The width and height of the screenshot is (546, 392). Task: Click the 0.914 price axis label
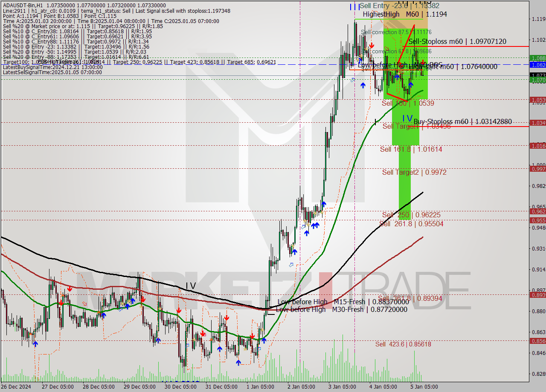[538, 269]
